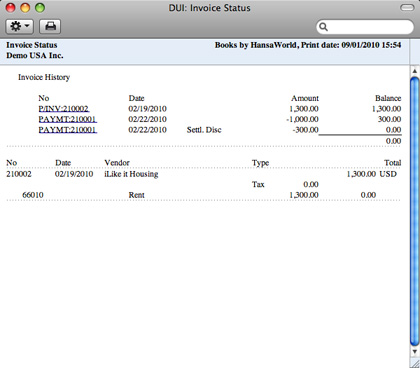This screenshot has width=420, height=368.
Task: Open the P/INV:210002 invoice link
Action: click(63, 109)
